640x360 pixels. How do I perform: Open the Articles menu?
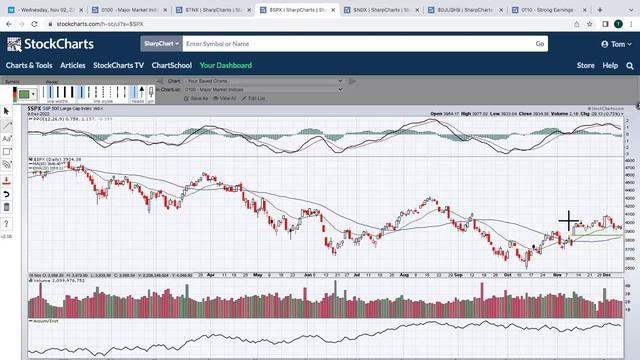[x=73, y=65]
